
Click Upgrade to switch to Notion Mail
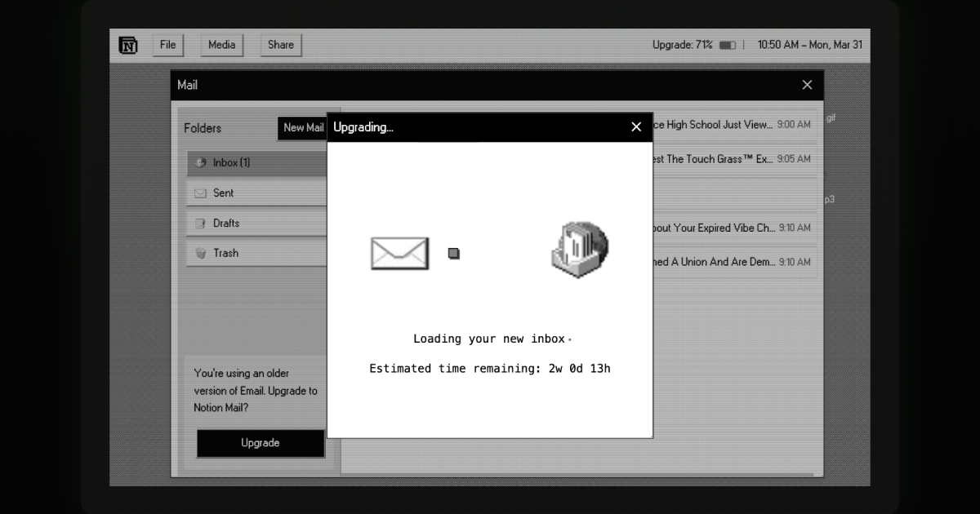click(260, 443)
